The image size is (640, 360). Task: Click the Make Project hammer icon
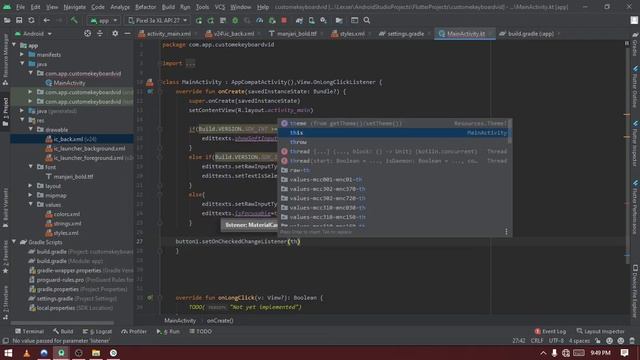[x=74, y=20]
